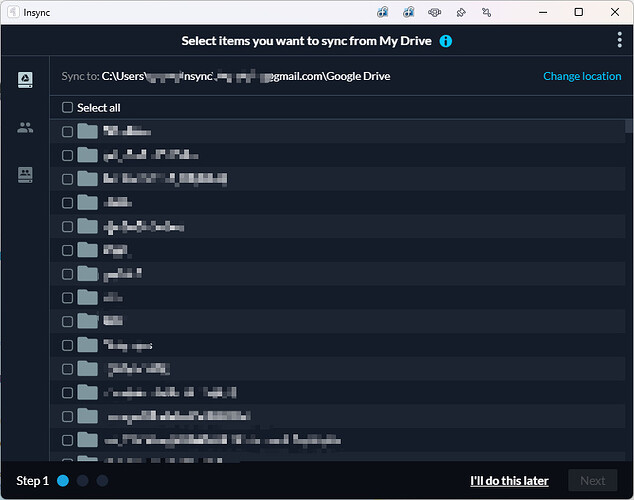The height and width of the screenshot is (500, 634).
Task: Click the folder icon in the fourth list row
Action: tap(87, 203)
